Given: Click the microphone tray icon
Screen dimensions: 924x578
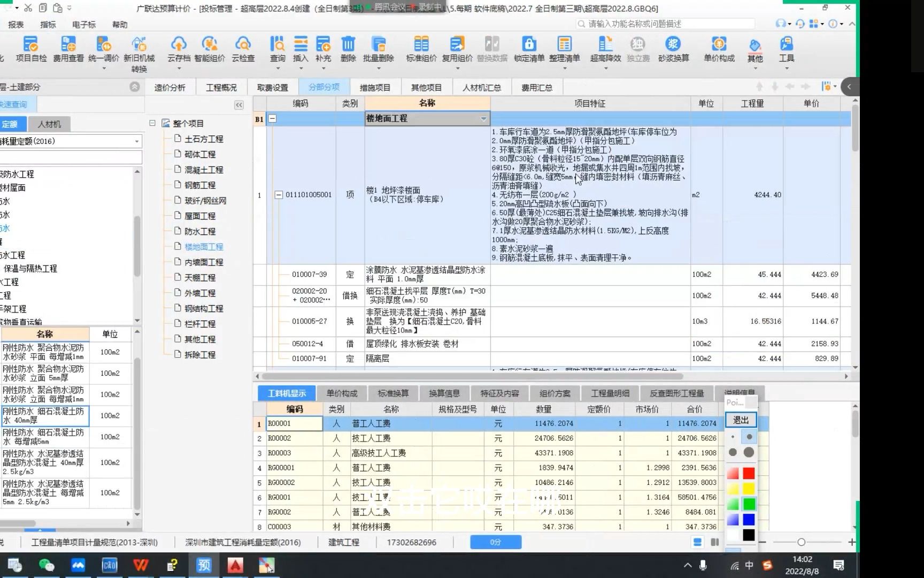Looking at the screenshot, I should 703,565.
